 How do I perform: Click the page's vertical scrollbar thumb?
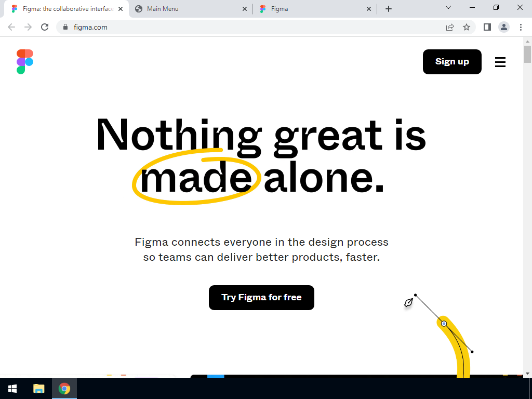pyautogui.click(x=527, y=54)
